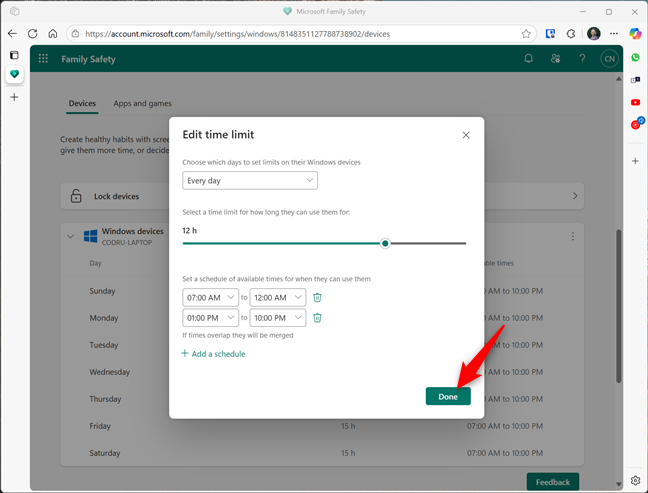Image resolution: width=648 pixels, height=493 pixels.
Task: Open the 07:00 AM start time dropdown
Action: (210, 297)
